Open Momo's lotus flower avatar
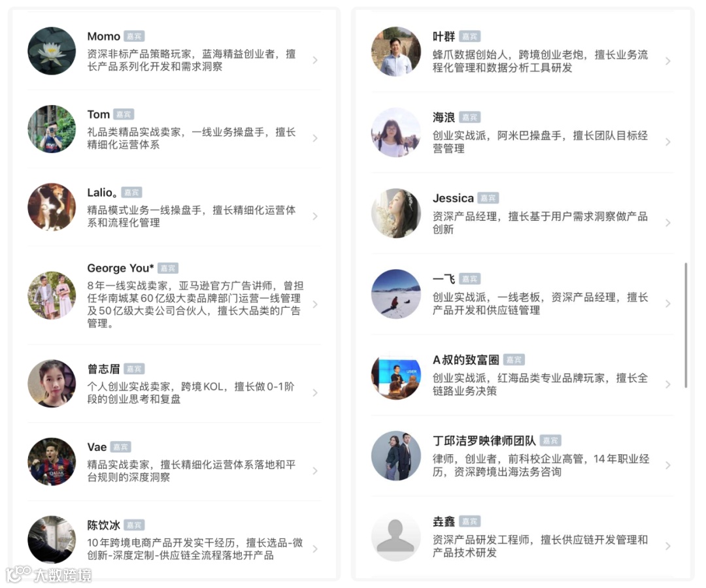Viewport: 706px width, 588px height. [52, 51]
